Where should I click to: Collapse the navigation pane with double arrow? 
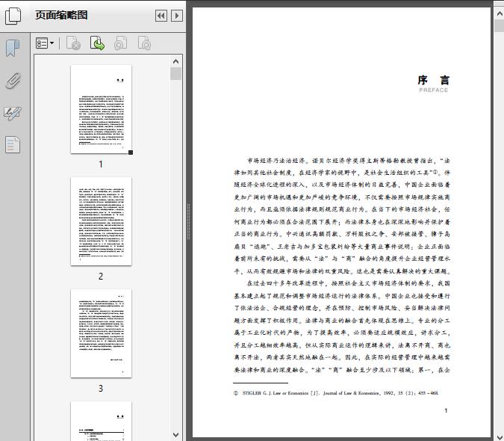click(161, 16)
